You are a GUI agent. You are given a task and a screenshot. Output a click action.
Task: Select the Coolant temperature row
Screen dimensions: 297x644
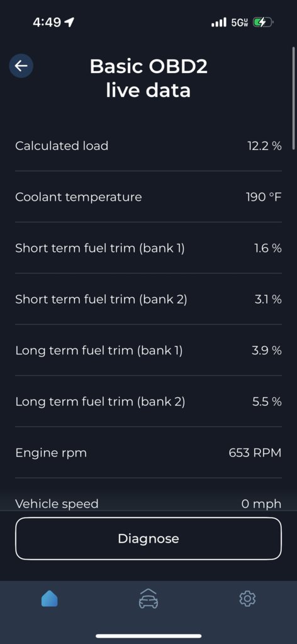click(148, 197)
